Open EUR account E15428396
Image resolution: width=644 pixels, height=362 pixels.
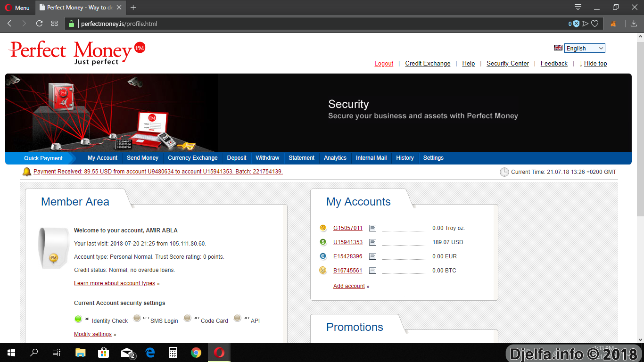click(x=348, y=256)
